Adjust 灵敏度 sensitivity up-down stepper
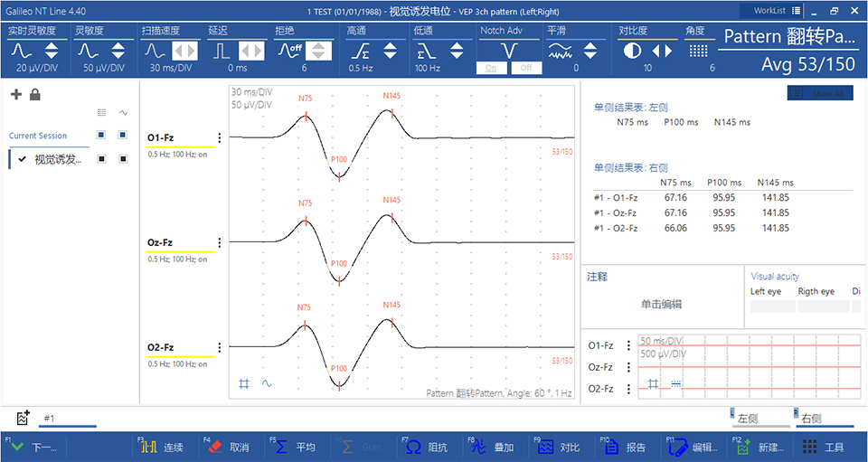Viewport: 868px width, 462px height. 118,52
